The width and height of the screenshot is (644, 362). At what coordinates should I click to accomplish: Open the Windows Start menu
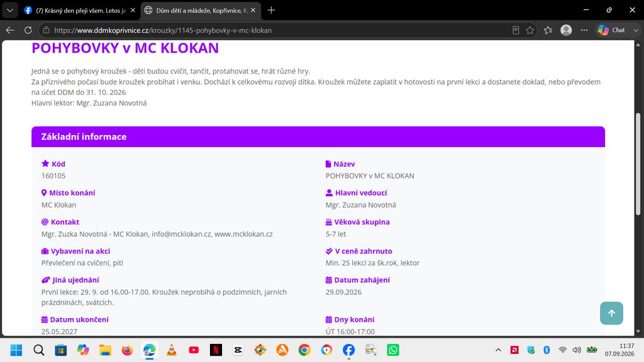coord(16,350)
